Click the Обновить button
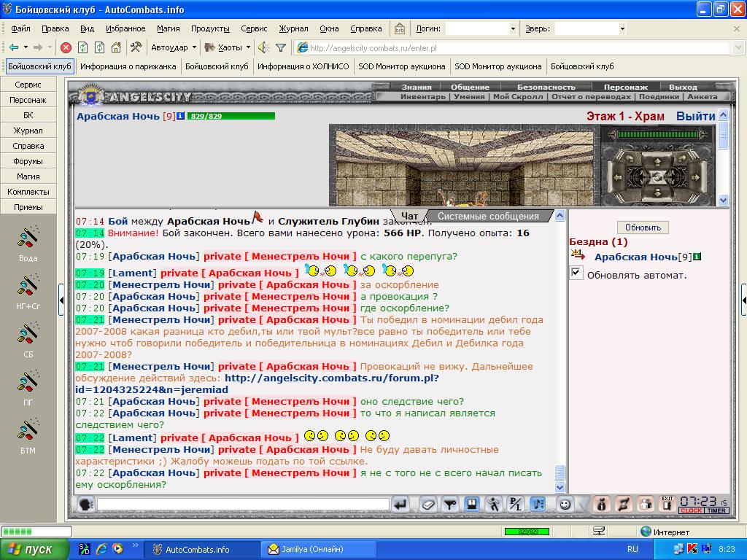This screenshot has width=747, height=560. coord(643,227)
